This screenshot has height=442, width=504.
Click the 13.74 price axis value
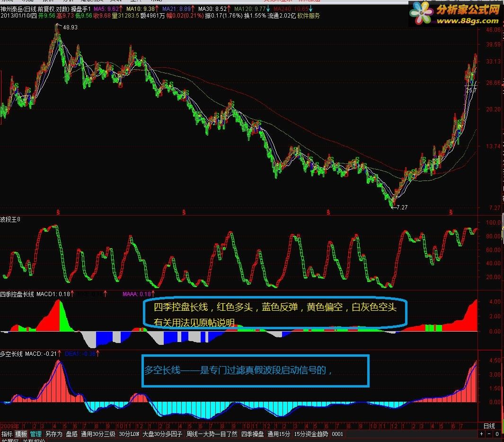click(x=494, y=146)
